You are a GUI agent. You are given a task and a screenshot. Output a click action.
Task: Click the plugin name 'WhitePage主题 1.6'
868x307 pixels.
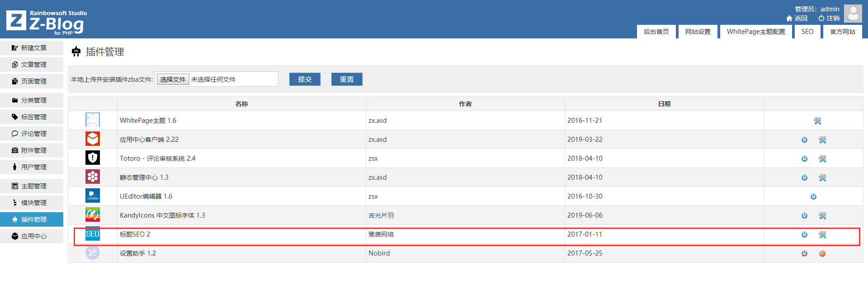pos(148,121)
